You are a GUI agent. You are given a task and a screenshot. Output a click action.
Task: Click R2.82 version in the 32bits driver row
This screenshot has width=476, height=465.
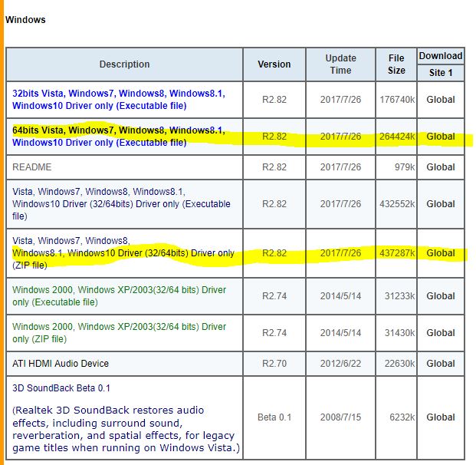click(x=274, y=100)
